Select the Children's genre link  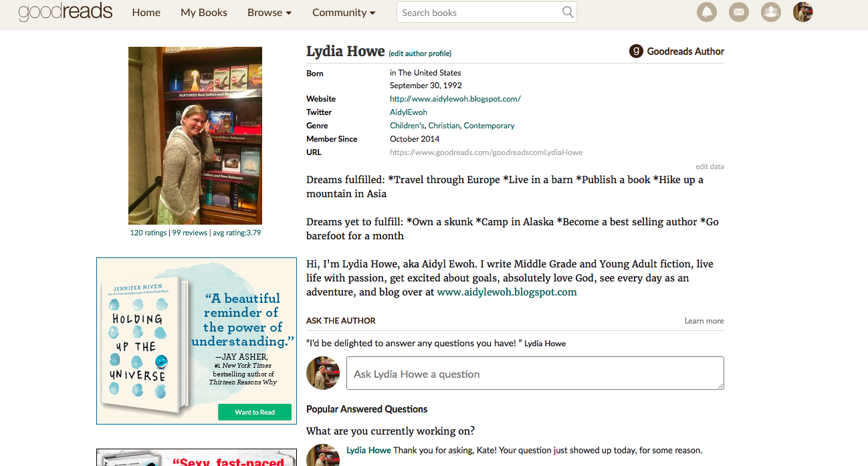[x=407, y=126]
